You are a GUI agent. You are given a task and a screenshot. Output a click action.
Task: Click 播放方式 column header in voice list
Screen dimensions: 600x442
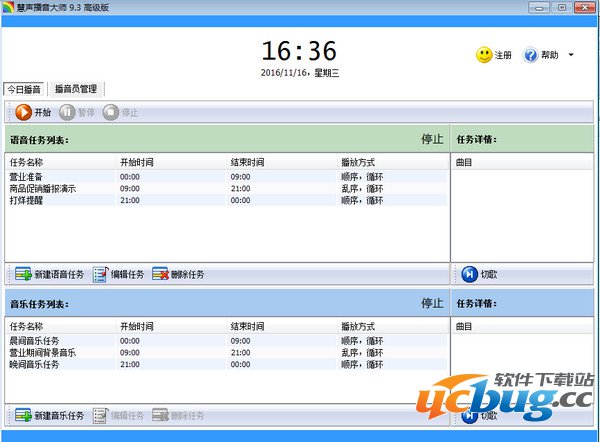(358, 162)
